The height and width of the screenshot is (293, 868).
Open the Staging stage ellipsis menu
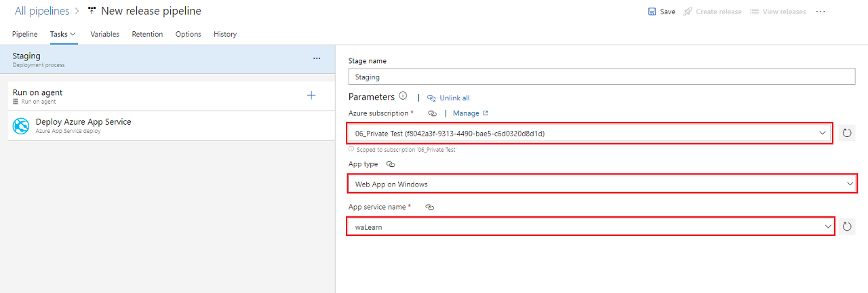(x=317, y=58)
